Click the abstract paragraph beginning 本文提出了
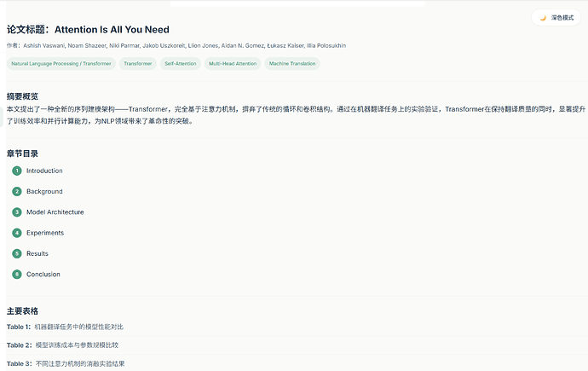Image resolution: width=588 pixels, height=371 pixels. [x=296, y=115]
